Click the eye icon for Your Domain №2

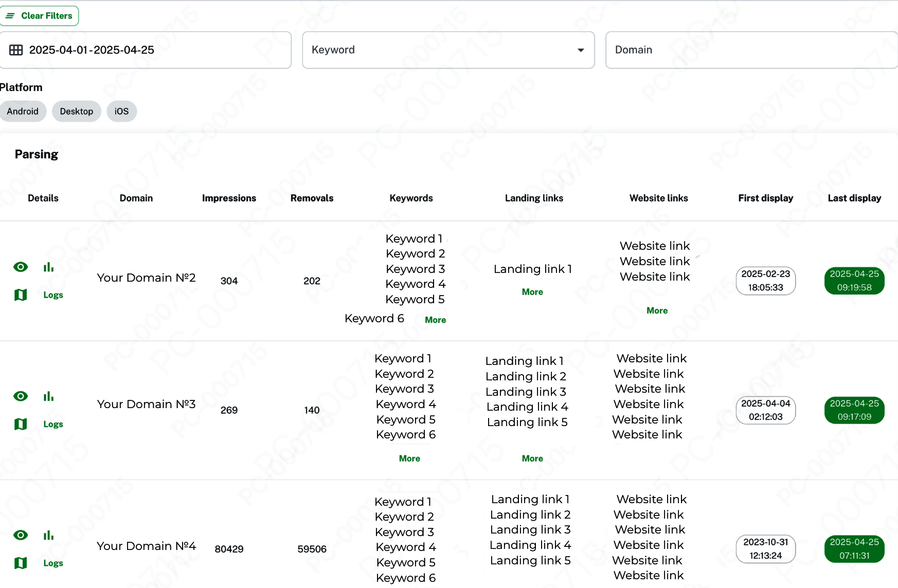pyautogui.click(x=21, y=267)
